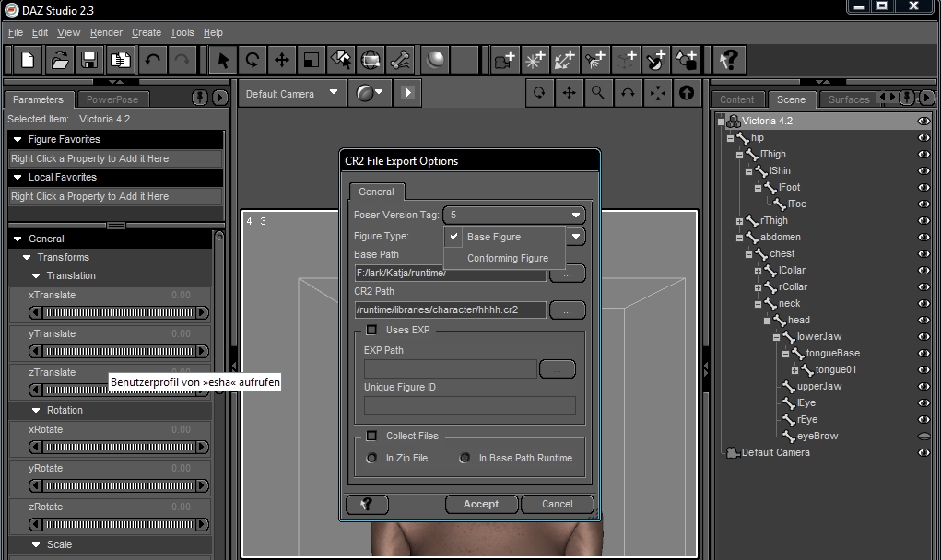
Task: Expand the rThigh tree node
Action: (739, 221)
